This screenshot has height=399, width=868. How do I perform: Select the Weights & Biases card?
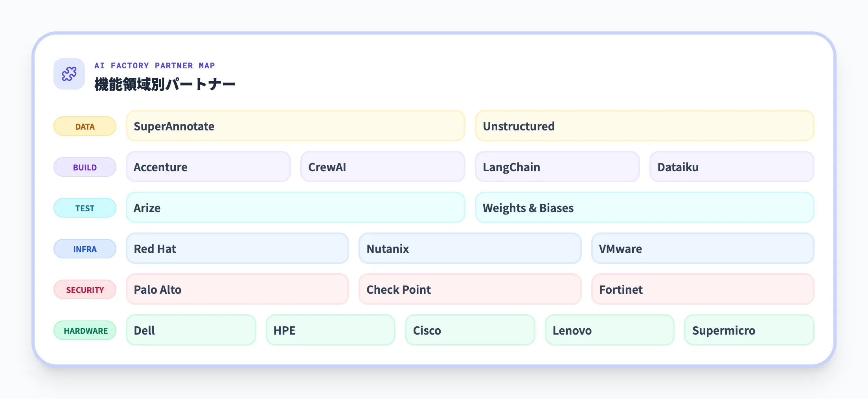pyautogui.click(x=644, y=208)
